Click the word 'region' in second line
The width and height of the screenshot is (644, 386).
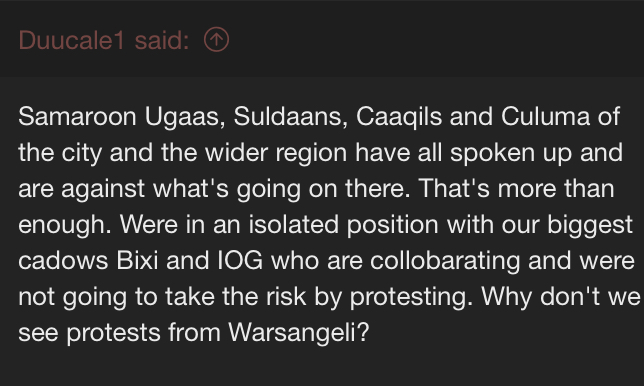pyautogui.click(x=311, y=152)
